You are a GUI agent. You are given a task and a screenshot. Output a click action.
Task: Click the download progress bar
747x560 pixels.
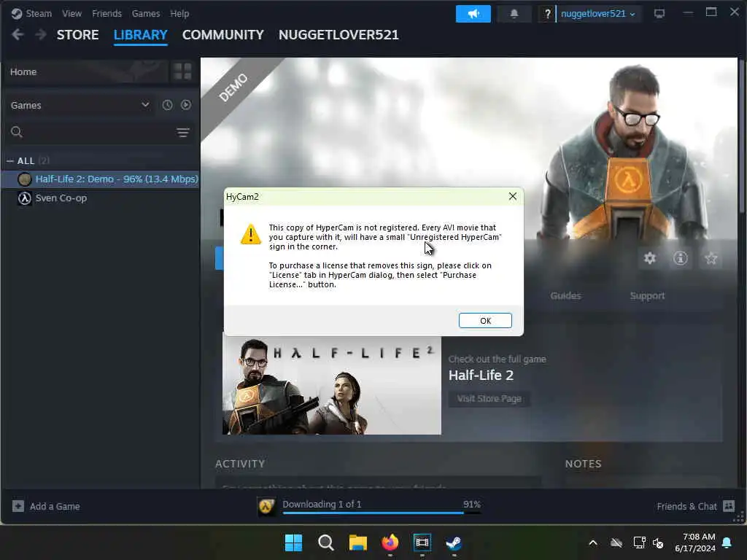tap(382, 513)
